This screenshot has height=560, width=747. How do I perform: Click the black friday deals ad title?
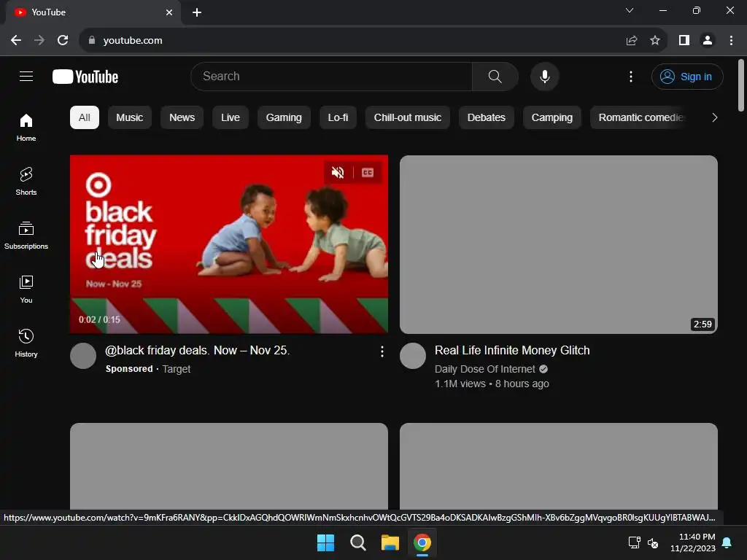coord(197,351)
